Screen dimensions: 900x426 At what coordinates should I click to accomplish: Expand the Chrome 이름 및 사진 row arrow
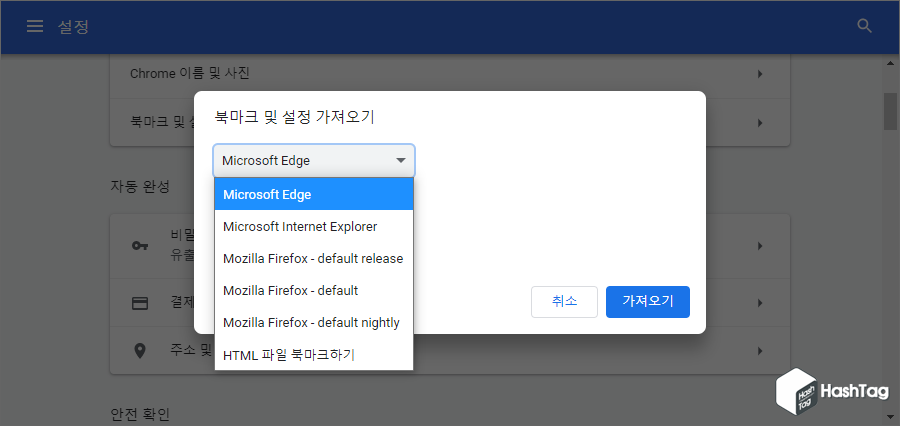coord(760,74)
